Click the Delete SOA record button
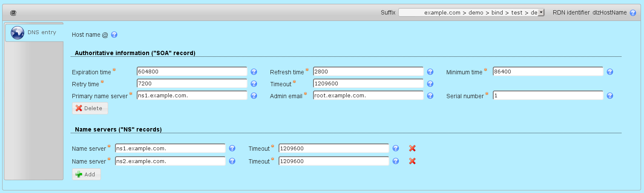 [90, 108]
